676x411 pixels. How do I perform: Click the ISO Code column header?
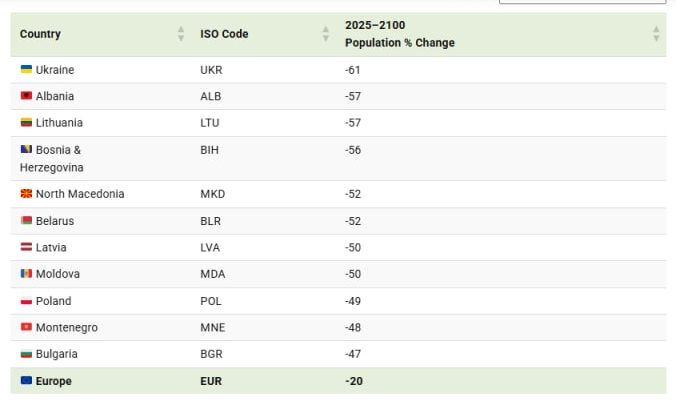coord(224,34)
